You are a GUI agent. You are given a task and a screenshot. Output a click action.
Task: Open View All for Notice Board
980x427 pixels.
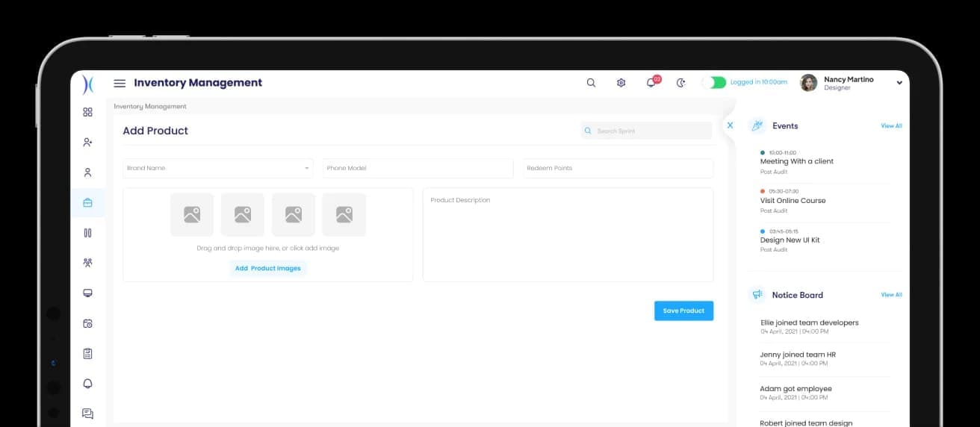click(891, 295)
